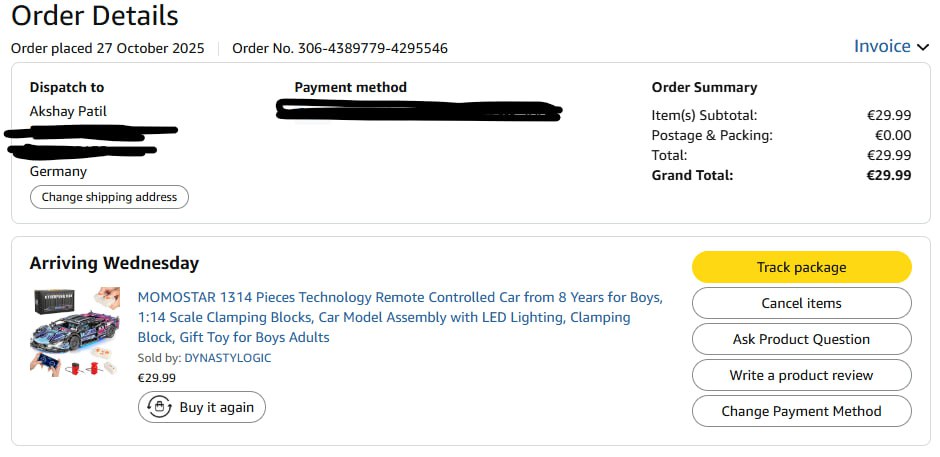This screenshot has height=457, width=940.
Task: Click the Grand Total amount €29.99
Action: coord(888,175)
